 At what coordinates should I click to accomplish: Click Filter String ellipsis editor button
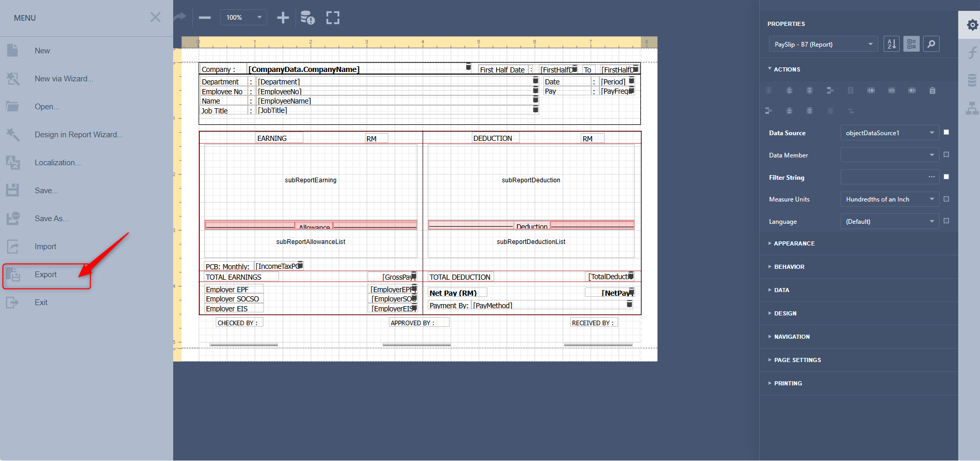(x=932, y=177)
